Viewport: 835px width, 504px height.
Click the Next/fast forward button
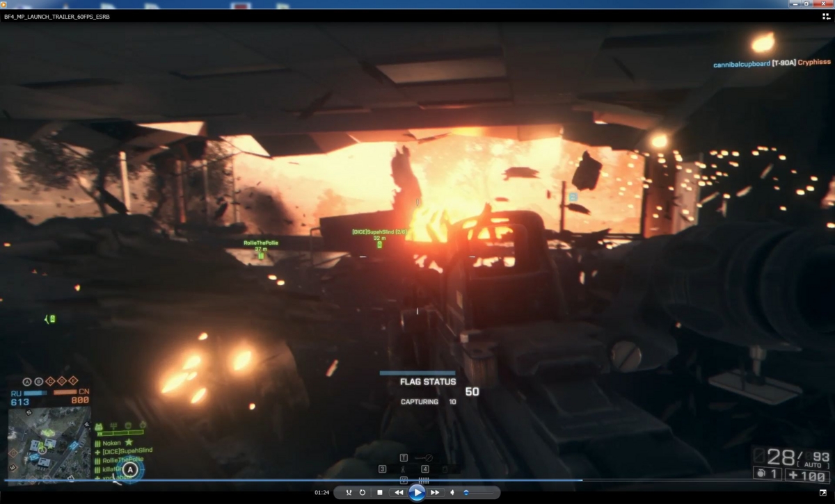pyautogui.click(x=435, y=492)
